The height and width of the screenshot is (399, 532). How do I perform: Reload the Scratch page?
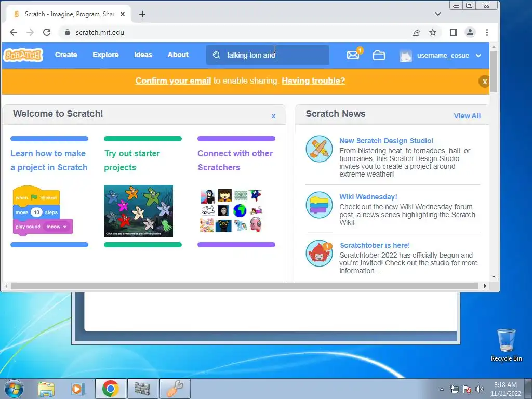(47, 32)
